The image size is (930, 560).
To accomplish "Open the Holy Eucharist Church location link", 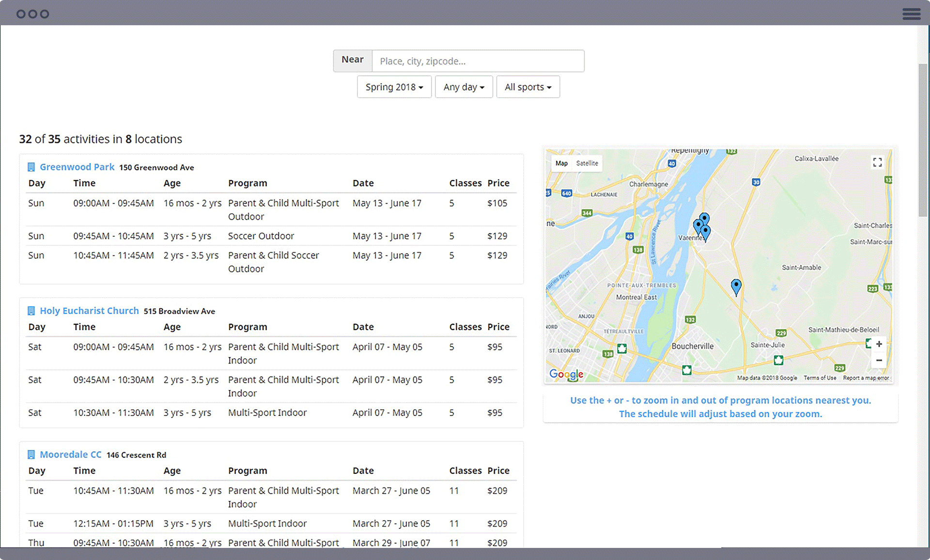I will click(89, 311).
